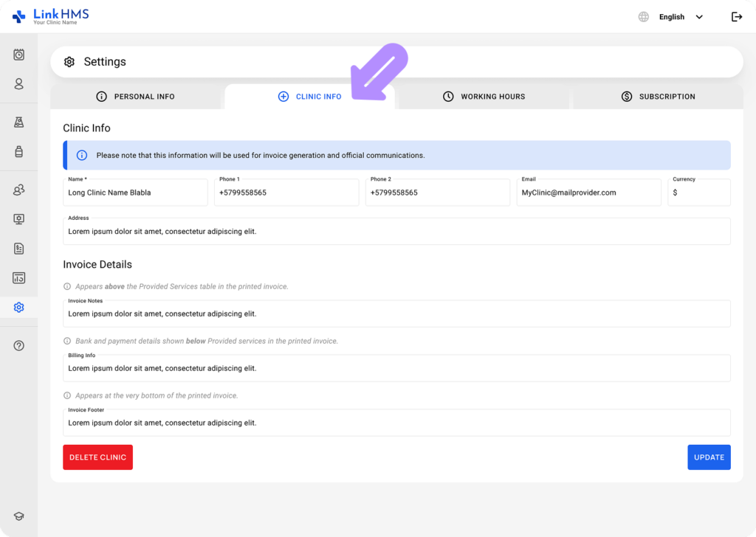
Task: Open the Currency field dropdown
Action: click(x=698, y=192)
